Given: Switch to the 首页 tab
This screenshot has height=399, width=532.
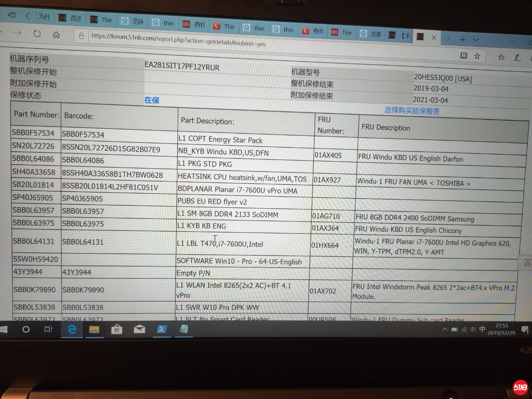Looking at the screenshot, I should [71, 18].
